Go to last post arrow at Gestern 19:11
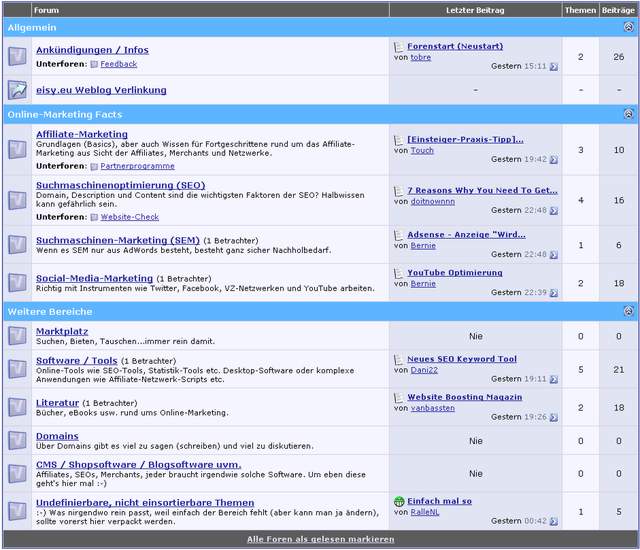 coord(553,379)
